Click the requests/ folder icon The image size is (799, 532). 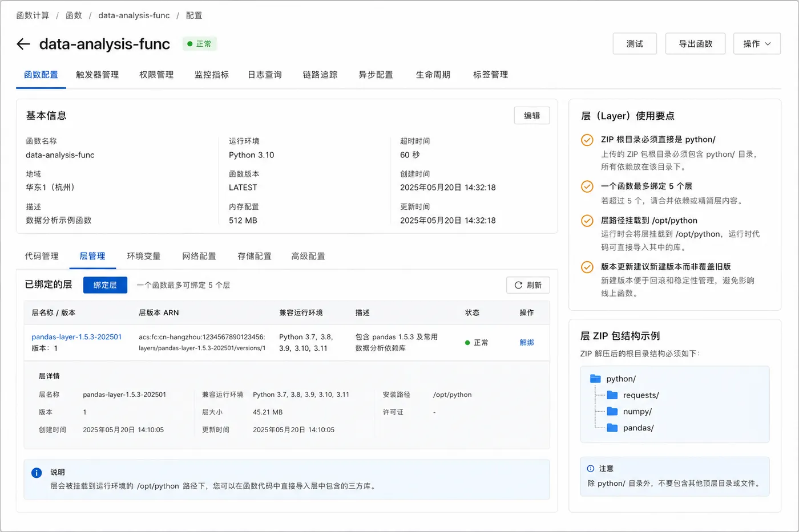tap(612, 395)
